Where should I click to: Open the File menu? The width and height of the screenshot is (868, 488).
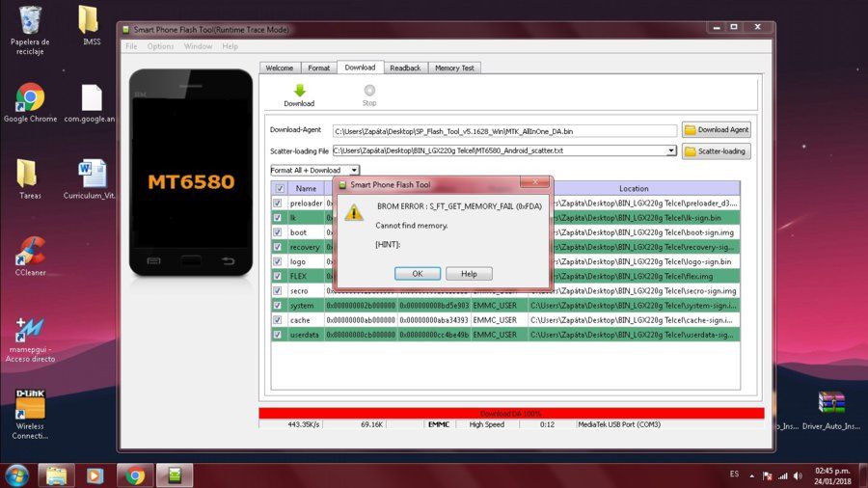pos(131,46)
